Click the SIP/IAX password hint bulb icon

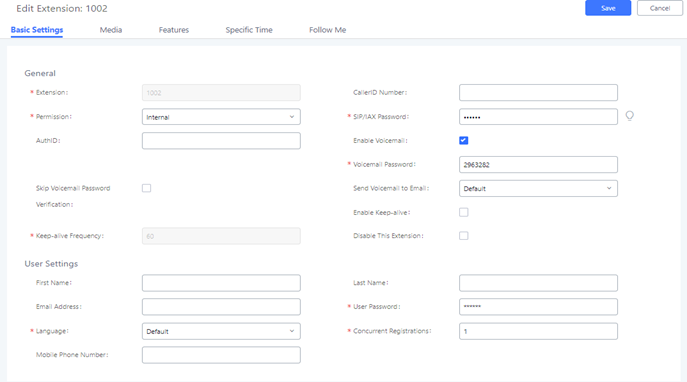(x=629, y=116)
